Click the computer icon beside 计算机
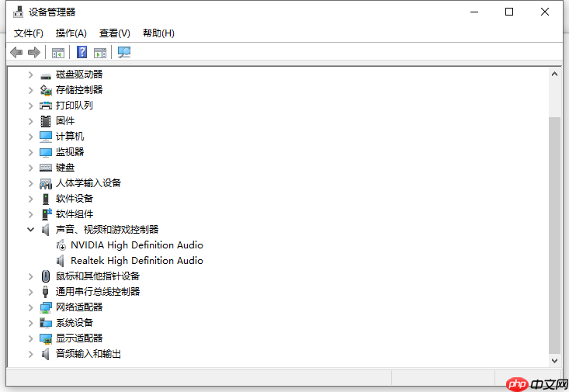Screen dimensions: 569x392 coord(46,137)
